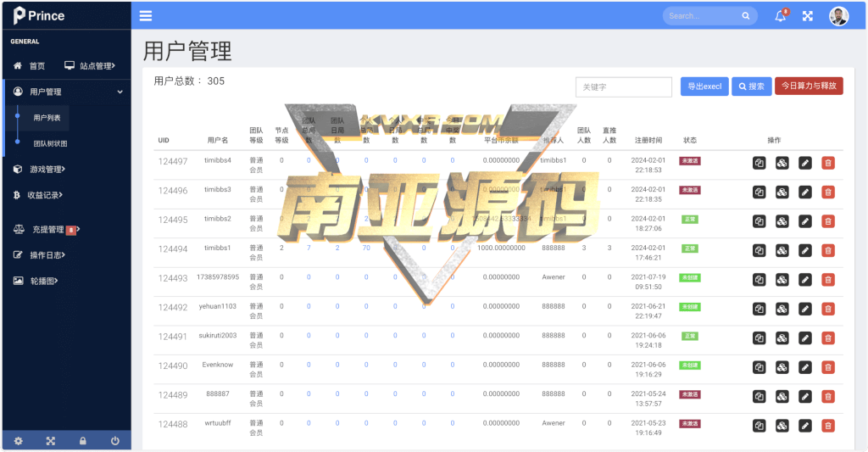Click the search magnifier in top bar

pos(746,16)
